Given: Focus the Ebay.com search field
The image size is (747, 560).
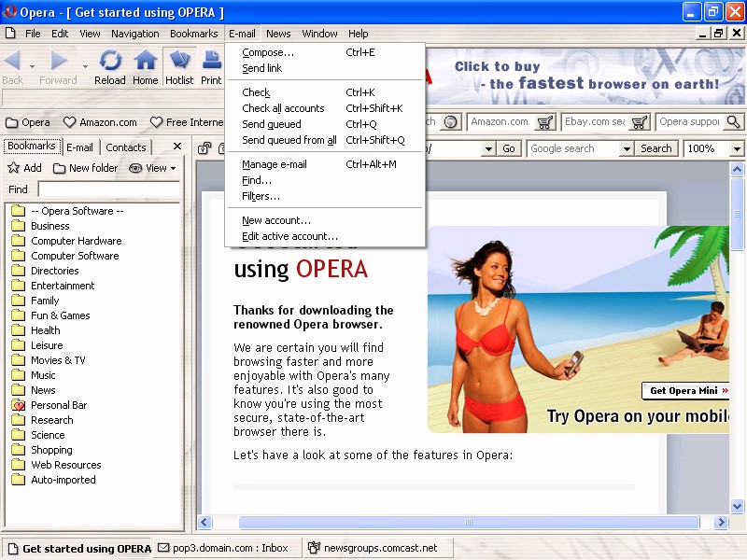Looking at the screenshot, I should point(596,122).
